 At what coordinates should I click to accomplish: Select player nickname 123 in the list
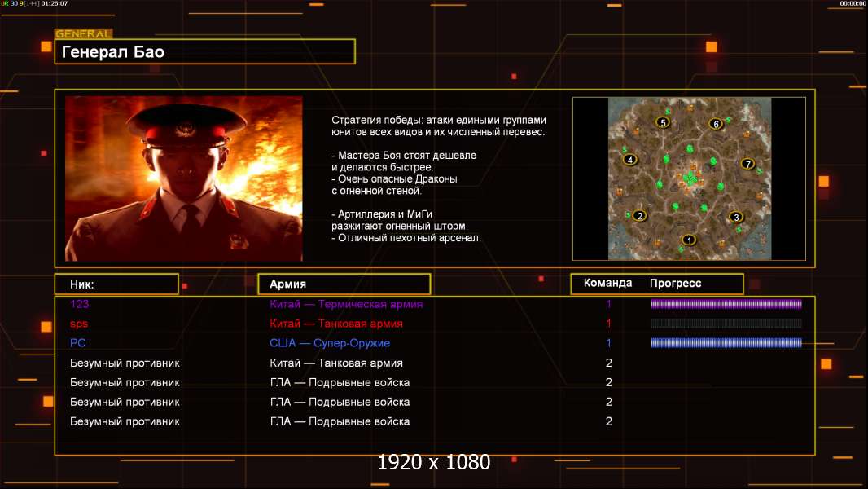point(80,304)
